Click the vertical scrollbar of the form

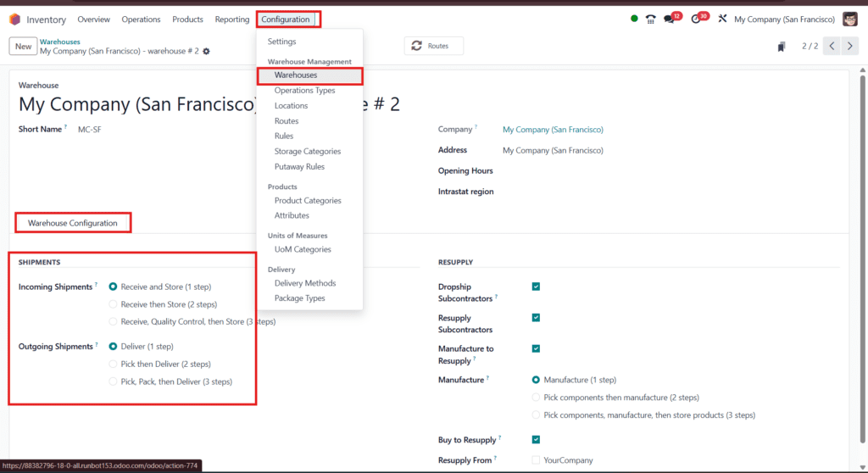point(862,260)
